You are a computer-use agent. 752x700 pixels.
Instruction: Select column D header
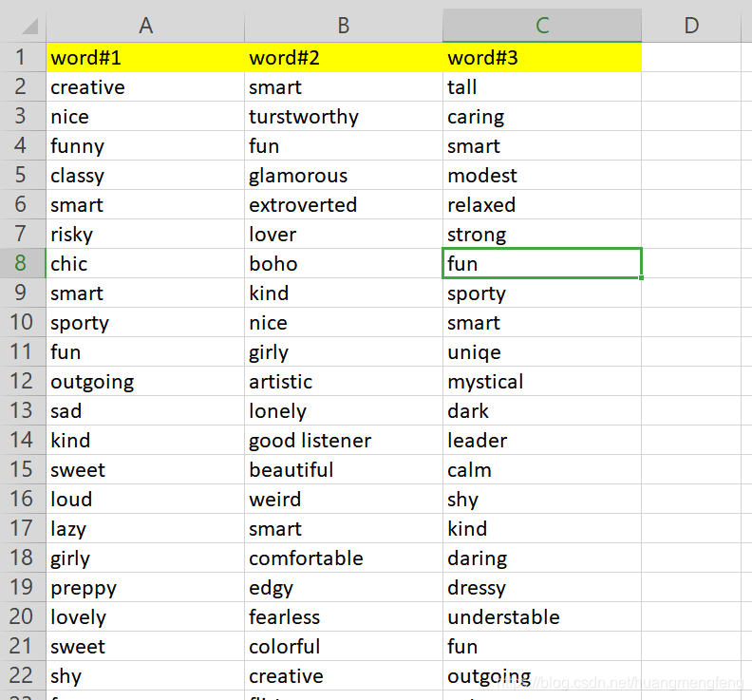click(691, 26)
